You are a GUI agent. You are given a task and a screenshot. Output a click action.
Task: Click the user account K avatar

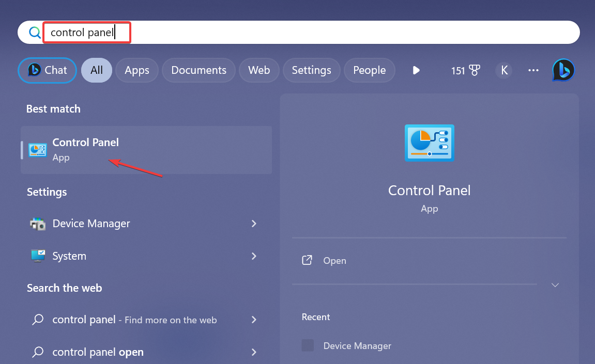click(x=504, y=70)
